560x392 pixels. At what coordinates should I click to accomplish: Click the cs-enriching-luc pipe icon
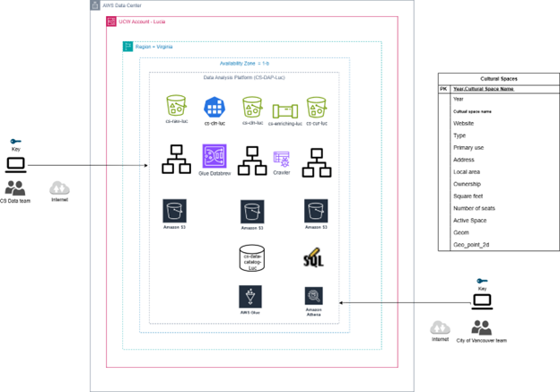coord(285,111)
